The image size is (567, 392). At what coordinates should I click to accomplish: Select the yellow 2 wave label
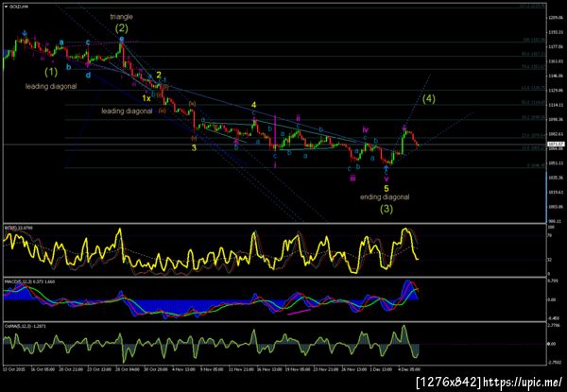coord(159,75)
